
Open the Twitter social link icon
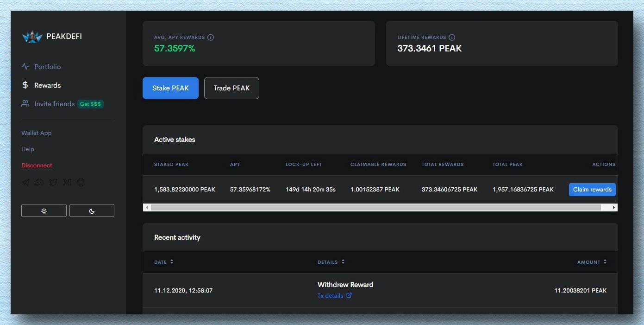pyautogui.click(x=53, y=183)
